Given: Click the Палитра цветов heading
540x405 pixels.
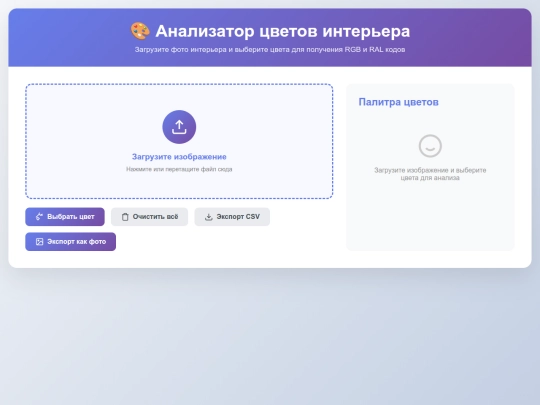Looking at the screenshot, I should (398, 102).
